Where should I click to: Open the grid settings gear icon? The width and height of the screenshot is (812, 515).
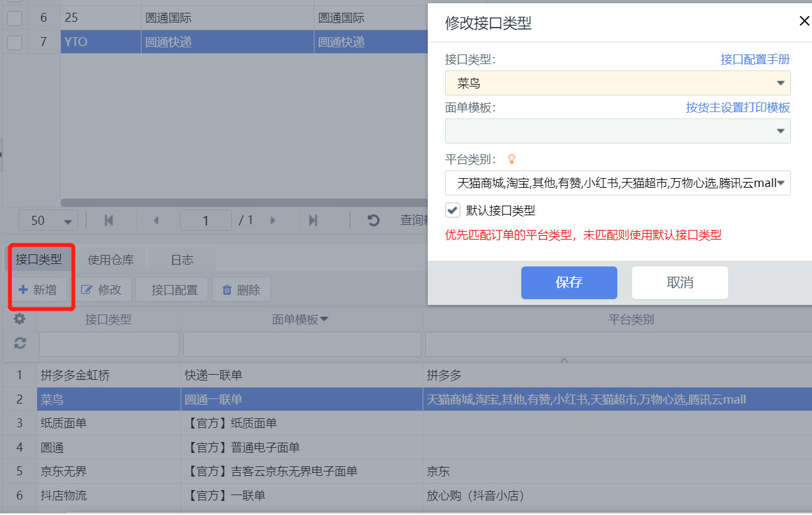[20, 318]
